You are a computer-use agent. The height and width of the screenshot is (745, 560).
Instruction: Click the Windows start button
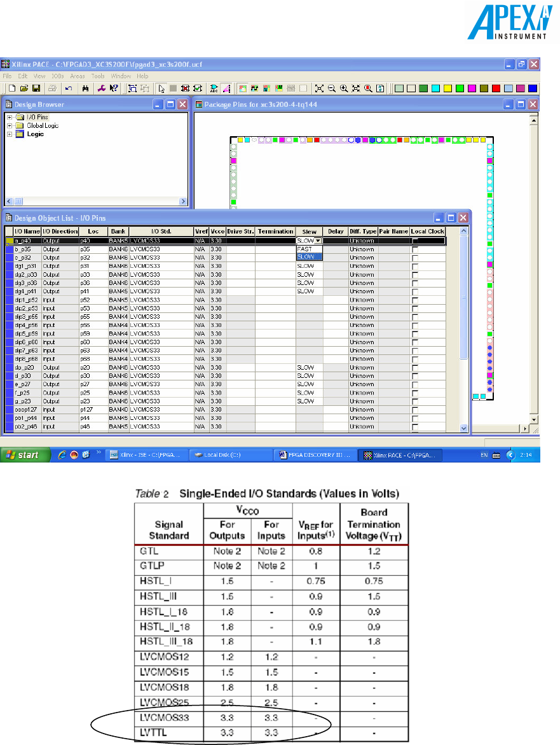coord(25,455)
